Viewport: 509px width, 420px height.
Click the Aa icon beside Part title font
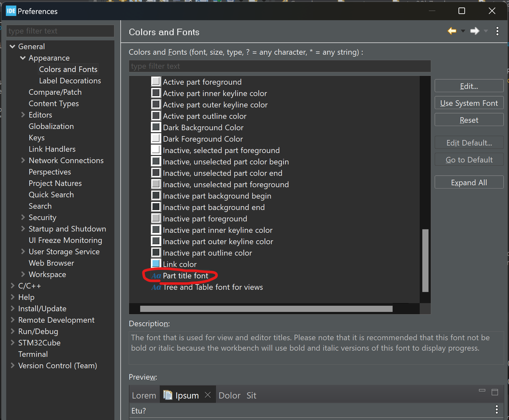pos(156,275)
